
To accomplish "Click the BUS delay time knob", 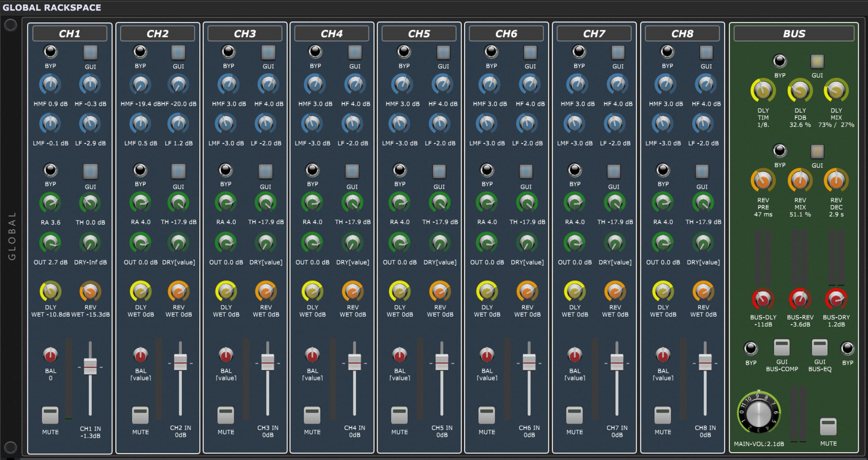I will tap(763, 90).
